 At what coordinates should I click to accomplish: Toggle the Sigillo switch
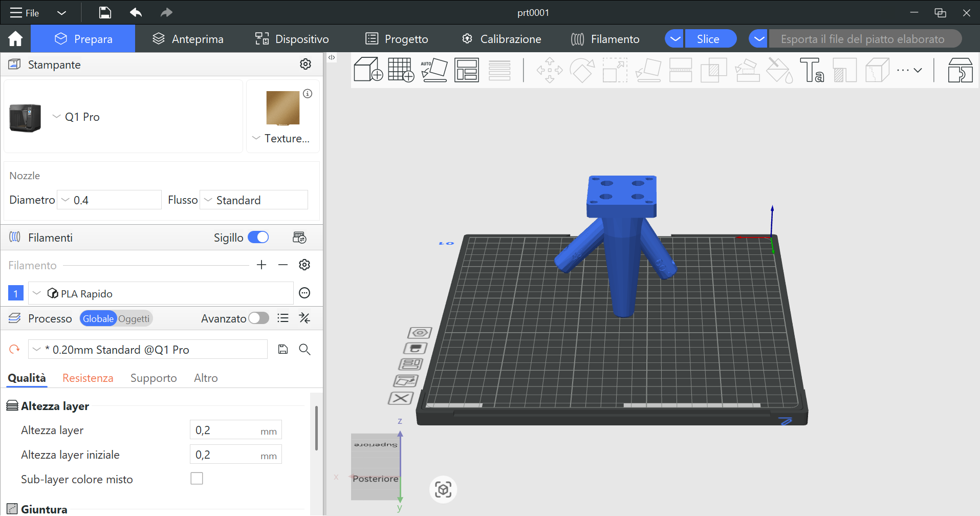pyautogui.click(x=258, y=238)
